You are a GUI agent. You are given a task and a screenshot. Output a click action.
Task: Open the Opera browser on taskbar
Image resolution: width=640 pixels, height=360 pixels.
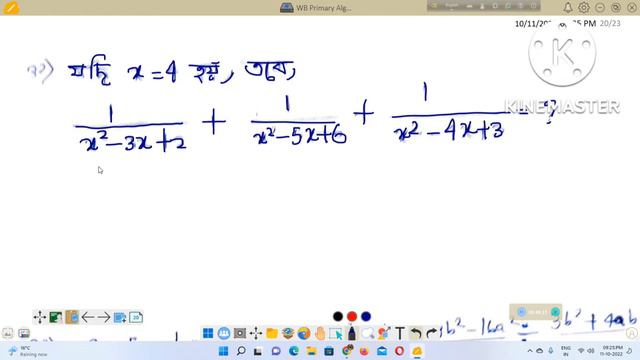click(x=399, y=351)
